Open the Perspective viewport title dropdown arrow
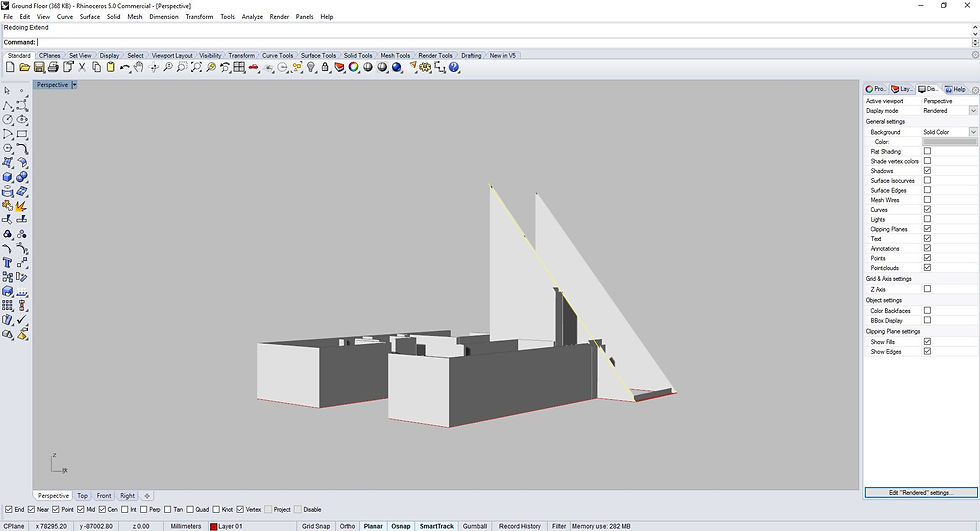Screen dimensions: 980x531 coord(74,84)
